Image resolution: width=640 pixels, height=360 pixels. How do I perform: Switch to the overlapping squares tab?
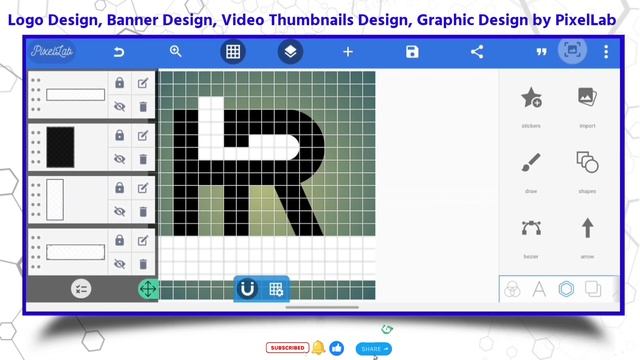click(593, 289)
